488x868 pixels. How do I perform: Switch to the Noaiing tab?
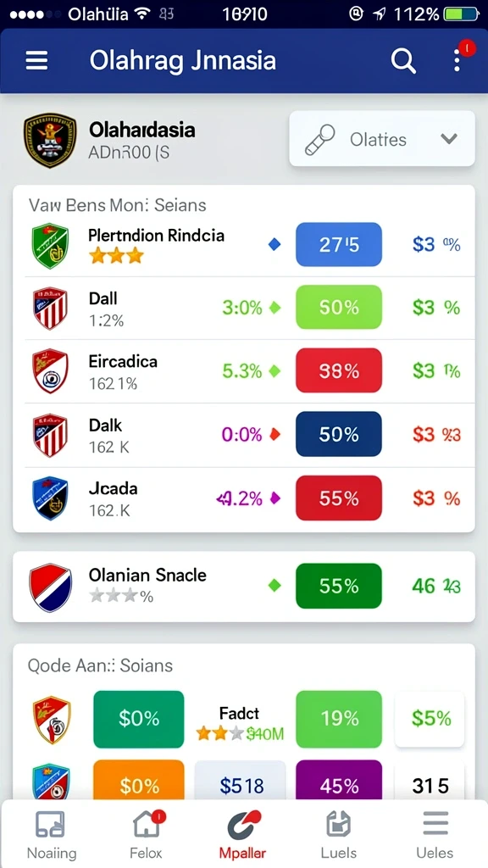(x=51, y=835)
